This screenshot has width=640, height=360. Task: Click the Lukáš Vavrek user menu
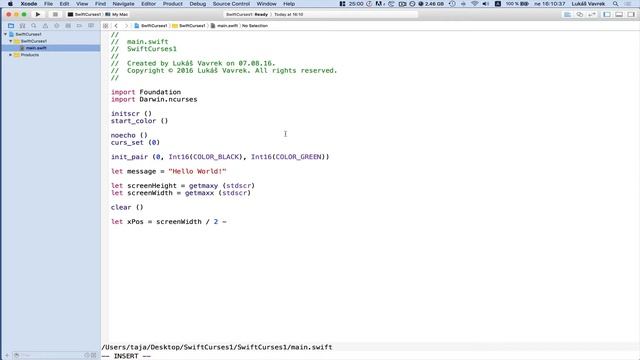588,4
